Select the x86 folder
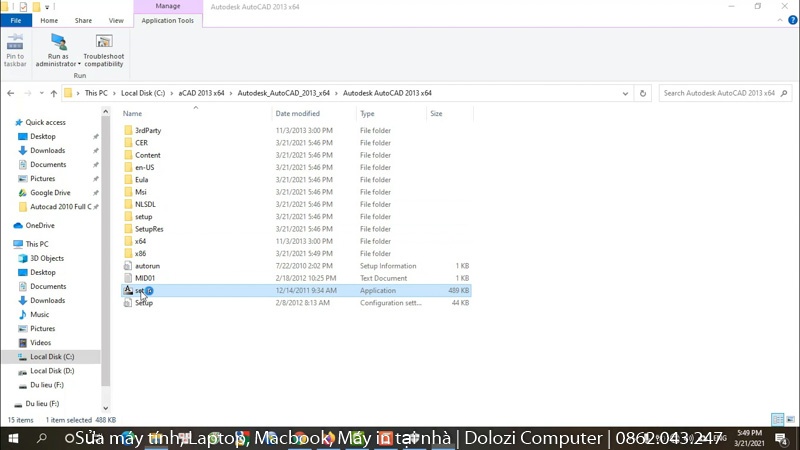800x450 pixels. pyautogui.click(x=140, y=254)
